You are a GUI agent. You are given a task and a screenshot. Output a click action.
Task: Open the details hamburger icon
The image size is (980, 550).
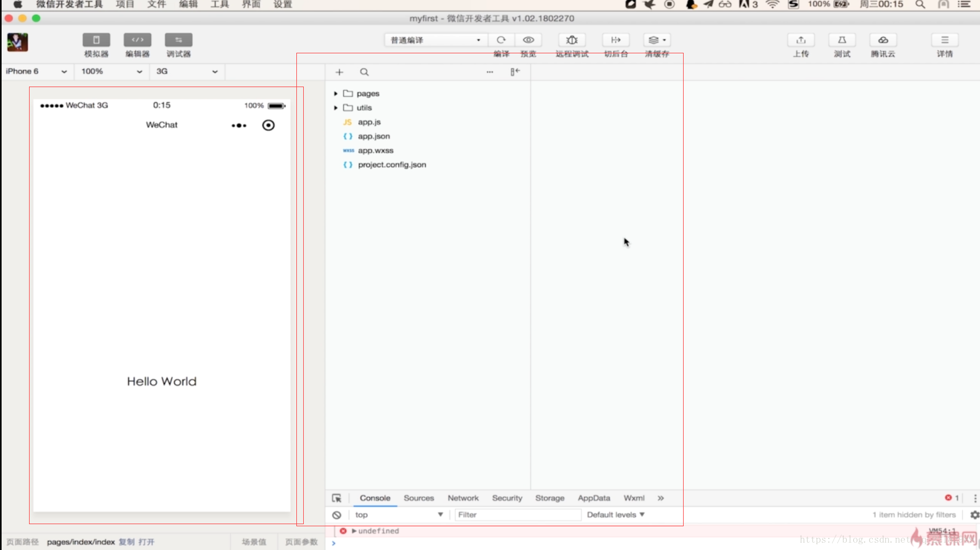(945, 40)
